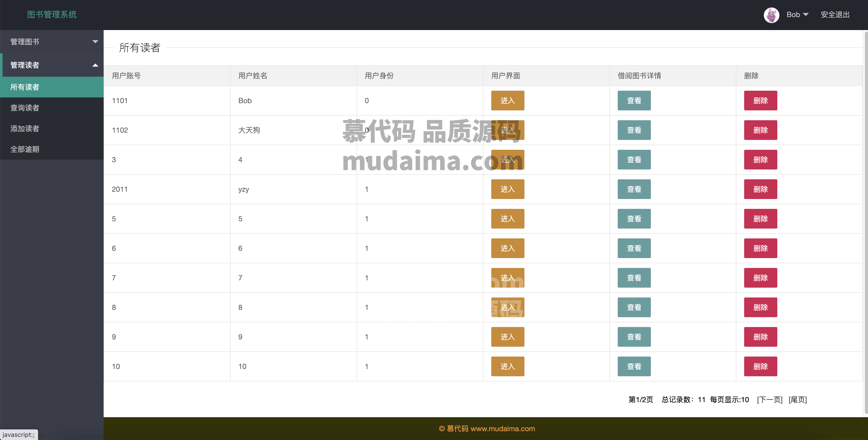The height and width of the screenshot is (440, 868).
Task: Click 进入 for user 1101 Bob
Action: (x=508, y=100)
